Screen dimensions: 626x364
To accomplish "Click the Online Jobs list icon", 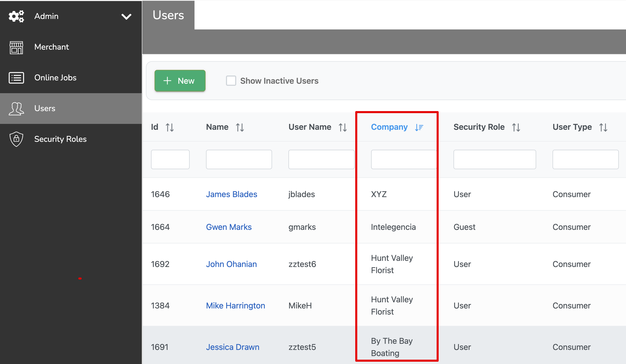I will tap(16, 78).
